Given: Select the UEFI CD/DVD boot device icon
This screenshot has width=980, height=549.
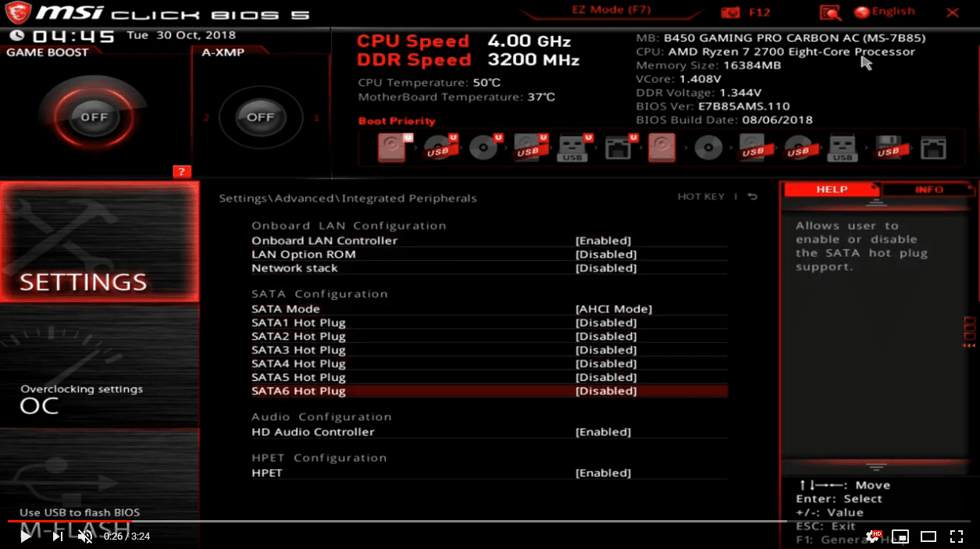Looking at the screenshot, I should 485,148.
